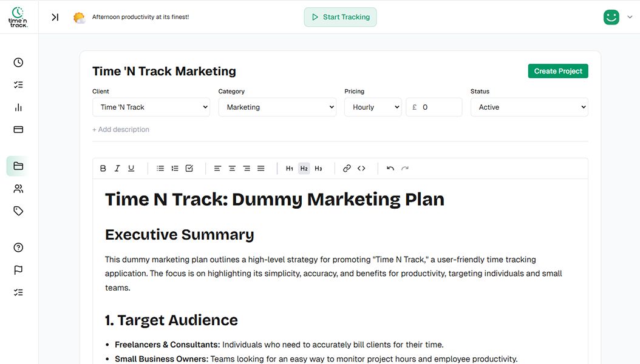Viewport: 640px width, 364px height.
Task: Click the sun and cloud weather icon
Action: point(79,18)
